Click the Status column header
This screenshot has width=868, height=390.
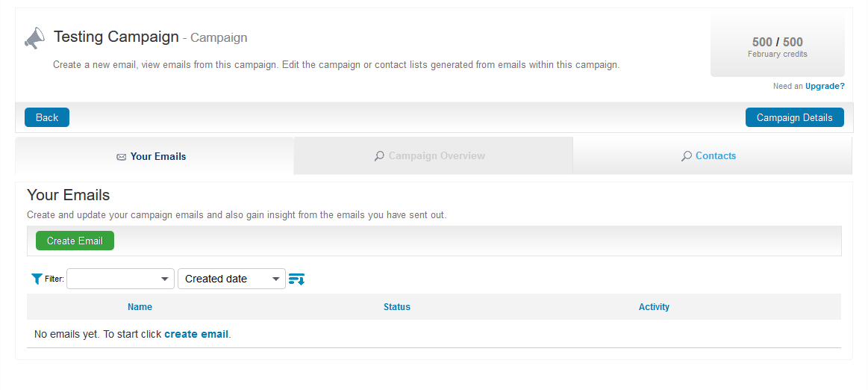point(397,307)
